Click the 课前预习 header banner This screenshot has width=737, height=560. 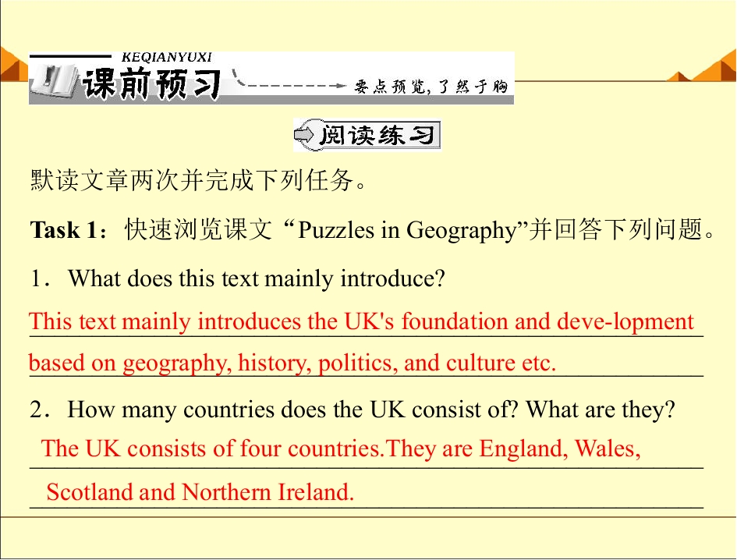271,78
